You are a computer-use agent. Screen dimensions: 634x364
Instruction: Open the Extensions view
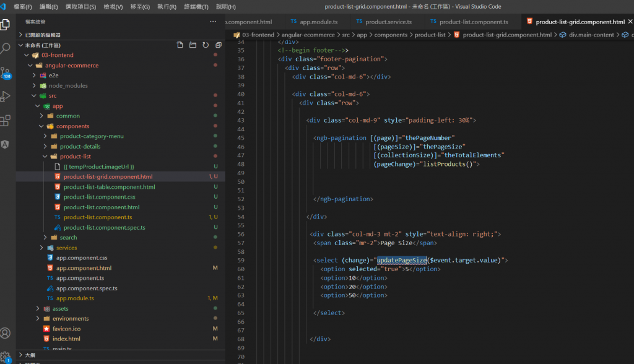[6, 120]
